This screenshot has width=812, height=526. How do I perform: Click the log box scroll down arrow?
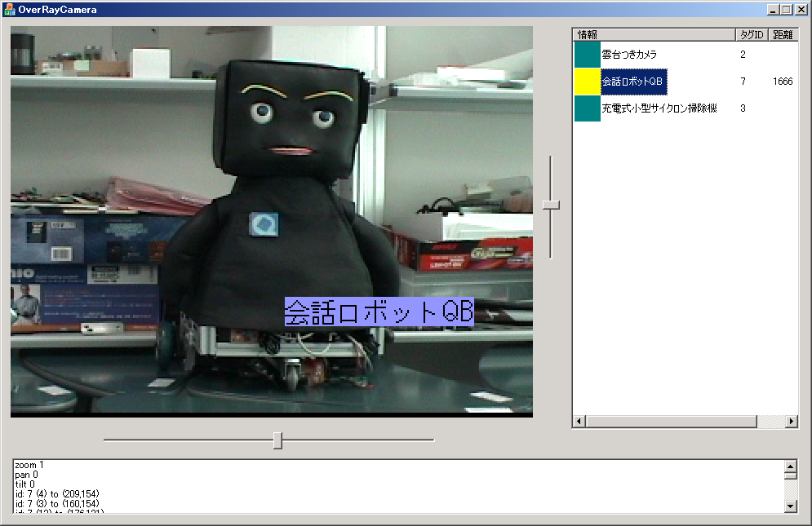click(x=791, y=506)
